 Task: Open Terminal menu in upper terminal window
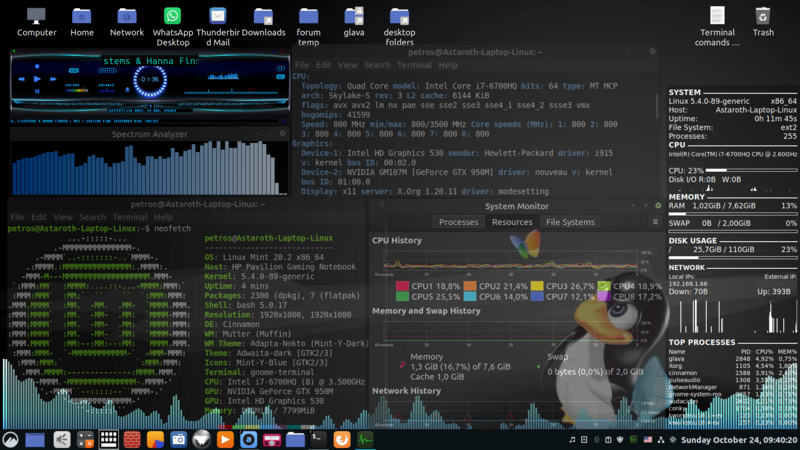[414, 65]
